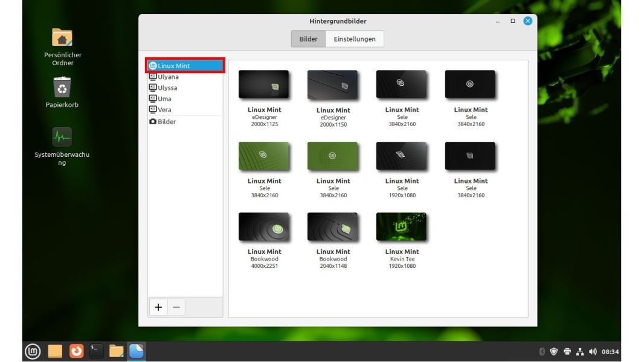Launch Firefox from the taskbar
644x362 pixels.
(76, 351)
